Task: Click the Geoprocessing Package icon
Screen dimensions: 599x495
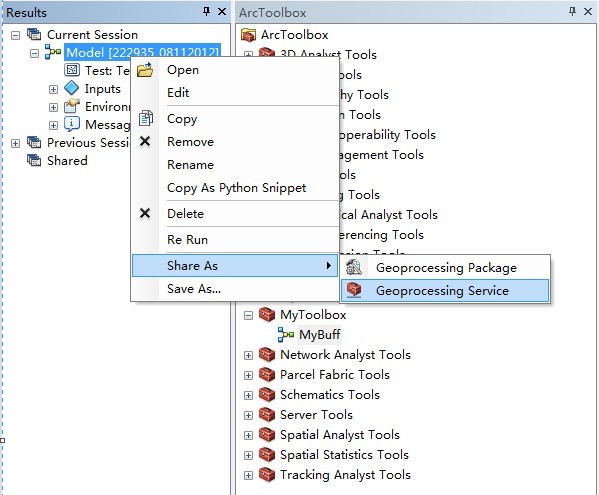Action: [x=354, y=267]
